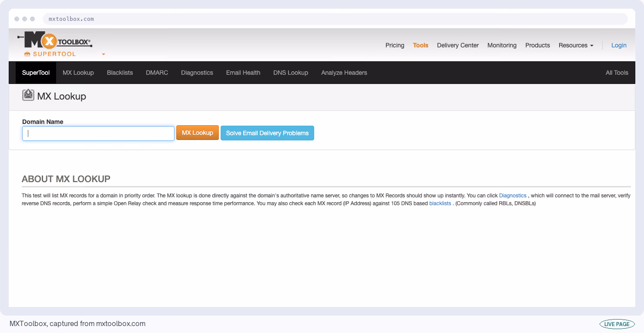Open the Pricing page

click(395, 45)
